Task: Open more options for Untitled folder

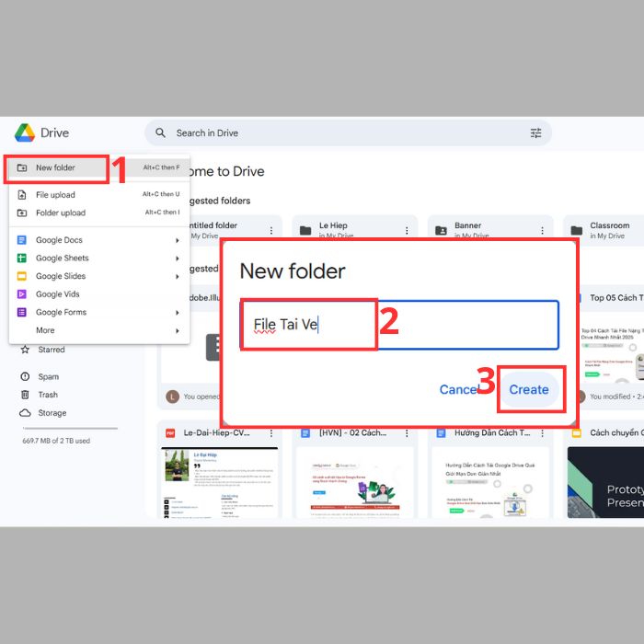Action: pos(271,230)
